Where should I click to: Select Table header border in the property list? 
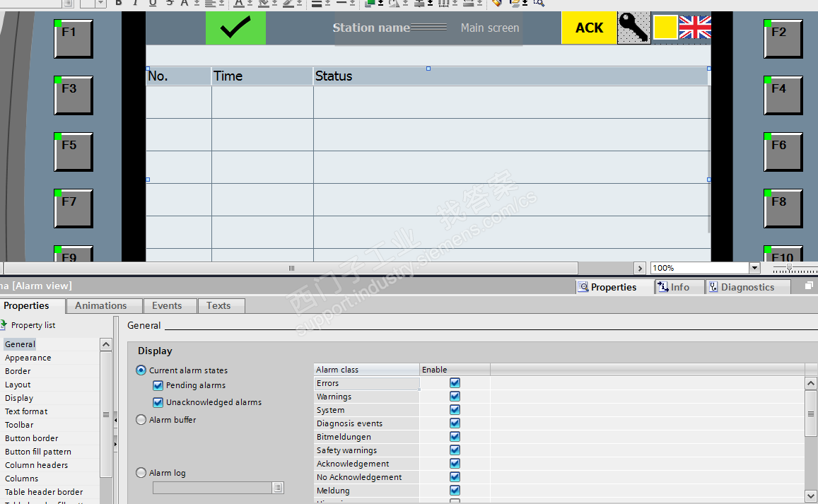44,492
